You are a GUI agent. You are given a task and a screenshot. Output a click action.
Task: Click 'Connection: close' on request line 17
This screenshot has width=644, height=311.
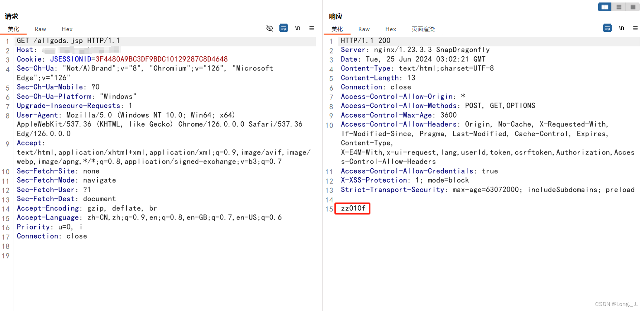point(52,236)
